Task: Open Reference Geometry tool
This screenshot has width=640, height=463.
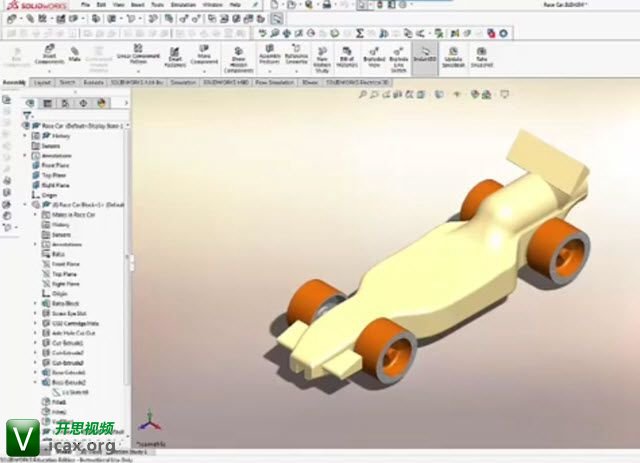Action: 296,54
